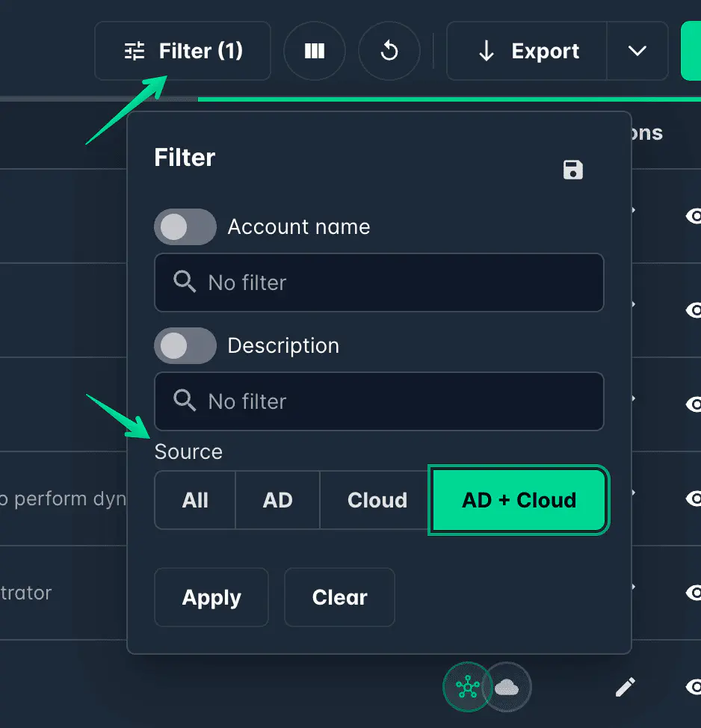
Task: Select the AD + Cloud source option
Action: click(x=519, y=500)
